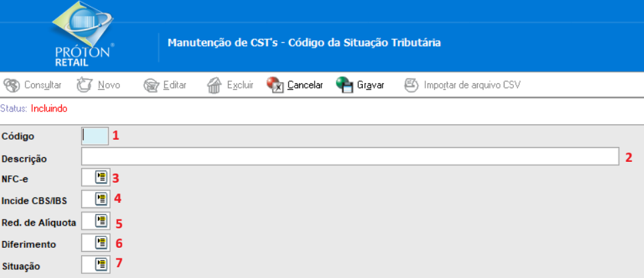This screenshot has width=644, height=278.
Task: Click the Cancelar icon in toolbar
Action: click(x=275, y=85)
